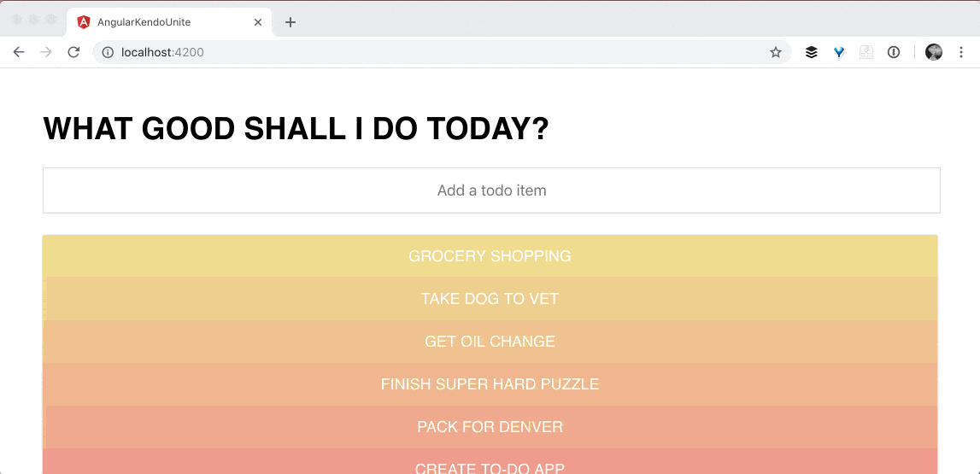Open the 1Password extension icon

(894, 52)
